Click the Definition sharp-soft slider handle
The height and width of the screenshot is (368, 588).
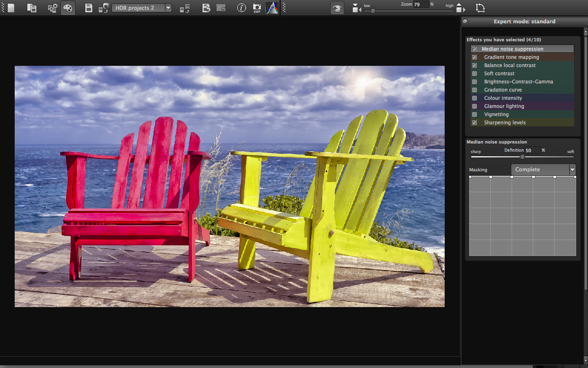click(522, 157)
